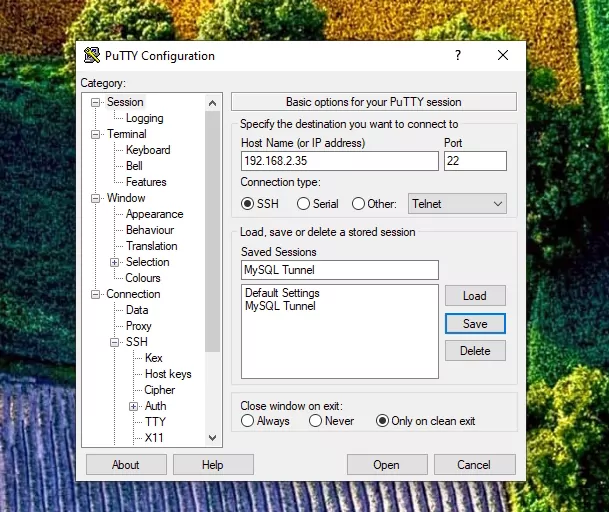Open the TTY category
Screen dimensions: 609x512
pyautogui.click(x=155, y=422)
